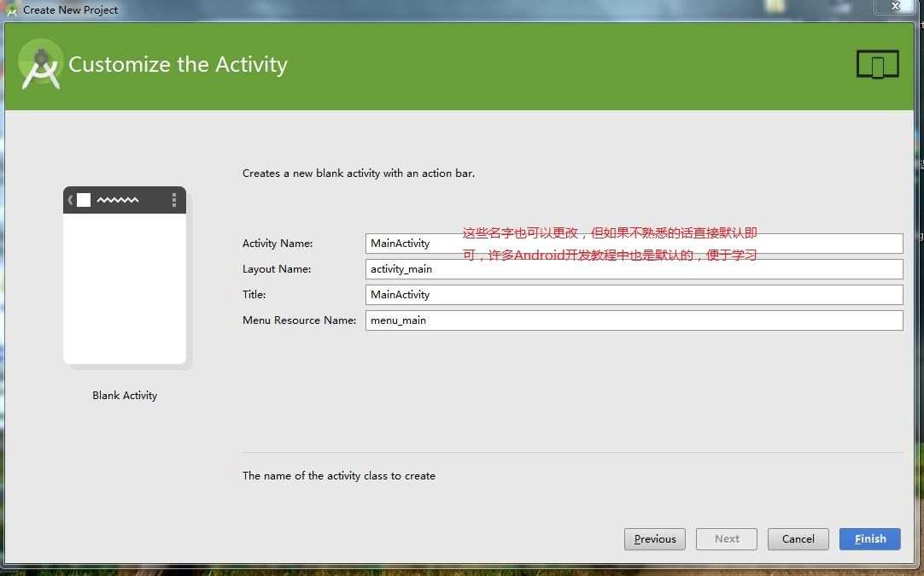Click 'Creates a new blank activity' description text
This screenshot has width=924, height=576.
coord(359,173)
